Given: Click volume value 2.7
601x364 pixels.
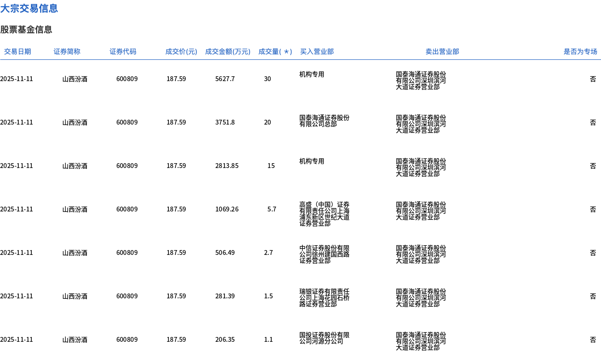Looking at the screenshot, I should pos(268,252).
